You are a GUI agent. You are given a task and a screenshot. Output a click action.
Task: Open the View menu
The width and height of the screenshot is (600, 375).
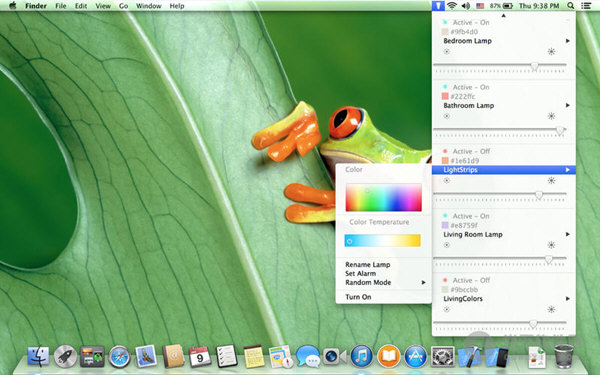click(103, 6)
